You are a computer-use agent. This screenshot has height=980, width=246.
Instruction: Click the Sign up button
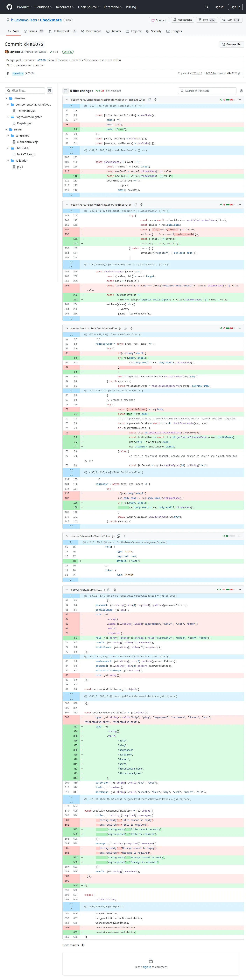point(235,7)
